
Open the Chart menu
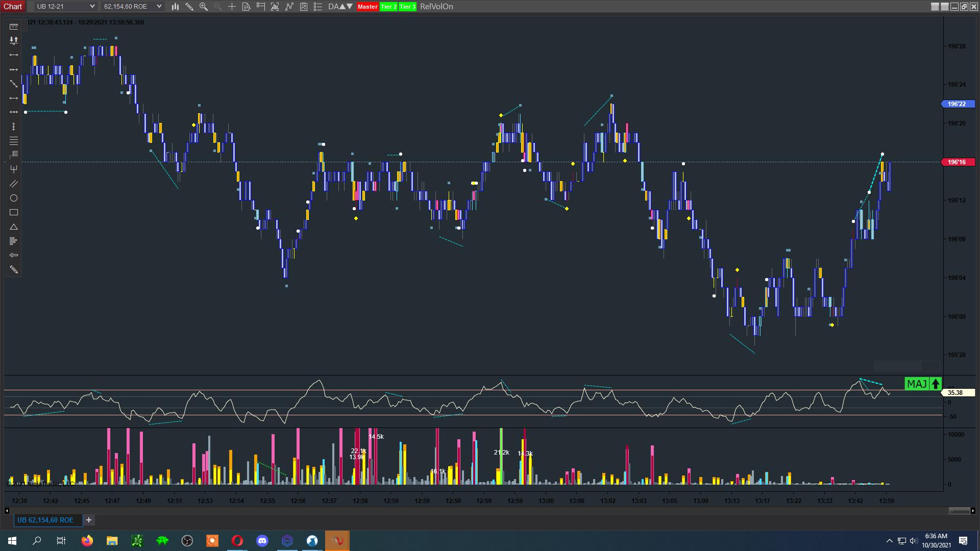coord(13,7)
